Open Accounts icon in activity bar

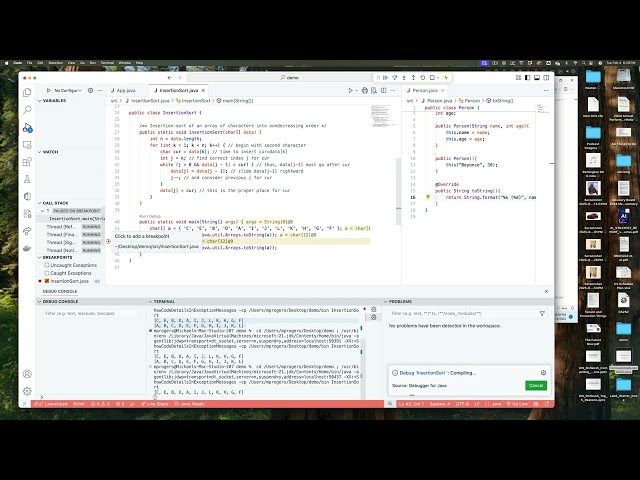[27, 374]
